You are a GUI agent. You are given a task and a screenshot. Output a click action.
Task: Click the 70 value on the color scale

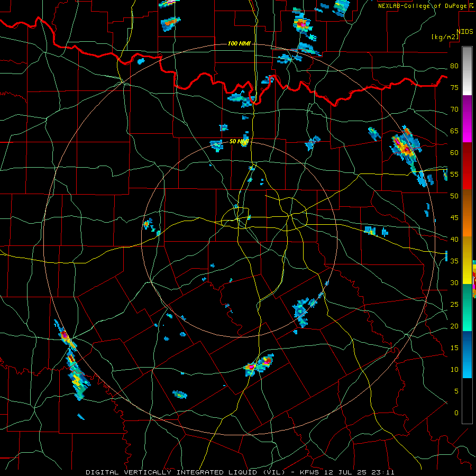(454, 109)
